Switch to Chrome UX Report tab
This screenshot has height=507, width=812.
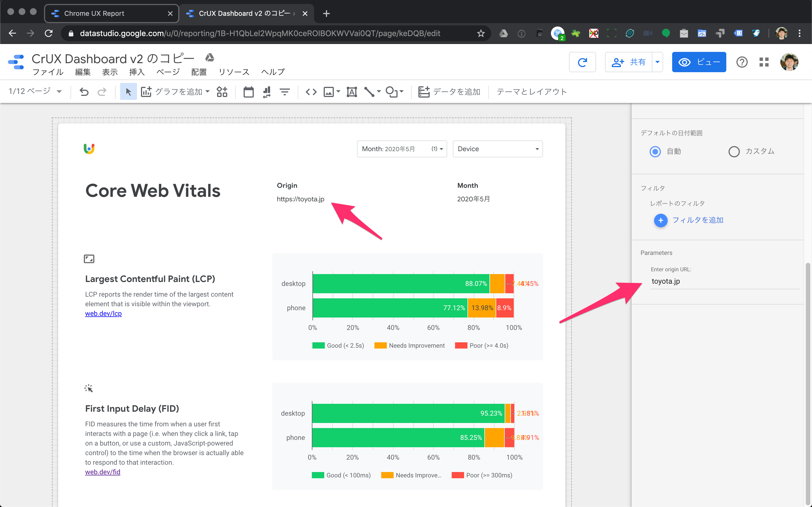click(111, 14)
